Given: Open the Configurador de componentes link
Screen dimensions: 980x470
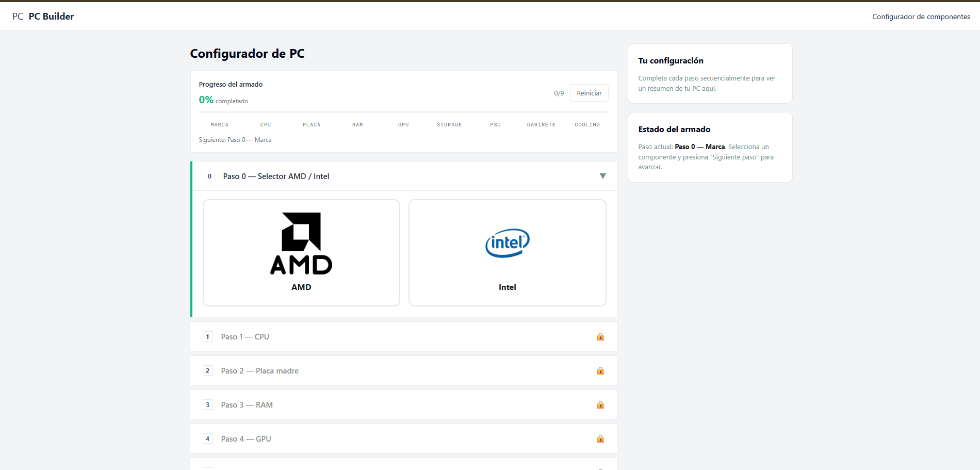Looking at the screenshot, I should (921, 17).
